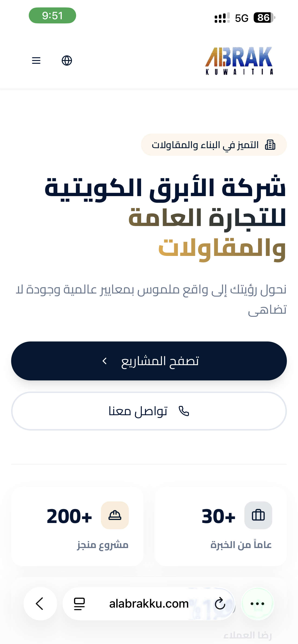298x644 pixels.
Task: Reload the page with the refresh icon
Action: click(220, 603)
